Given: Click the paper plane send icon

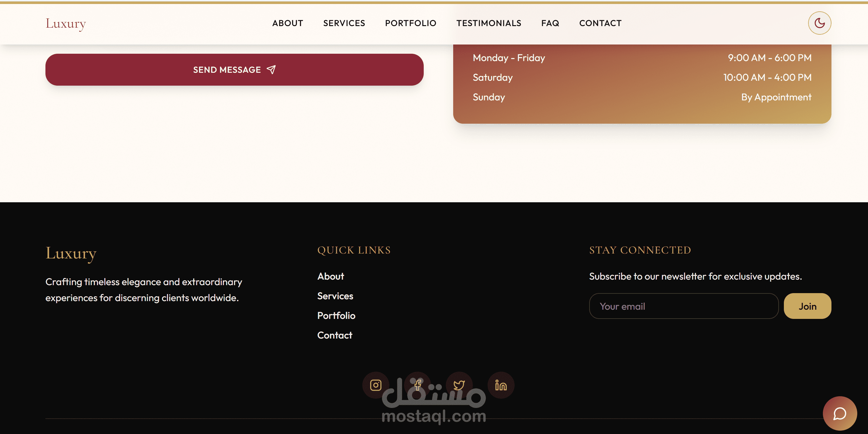Looking at the screenshot, I should [271, 69].
